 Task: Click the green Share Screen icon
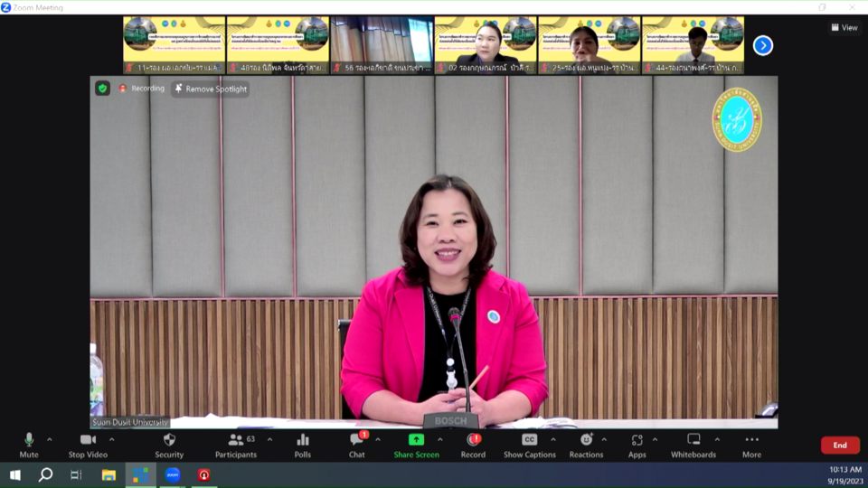click(x=416, y=440)
